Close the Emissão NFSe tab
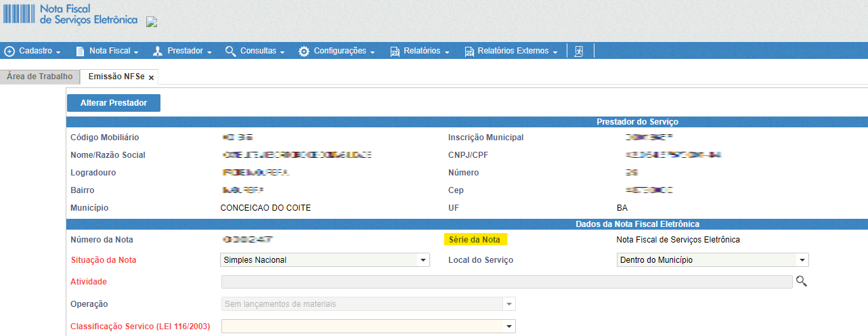The image size is (868, 336). click(152, 78)
